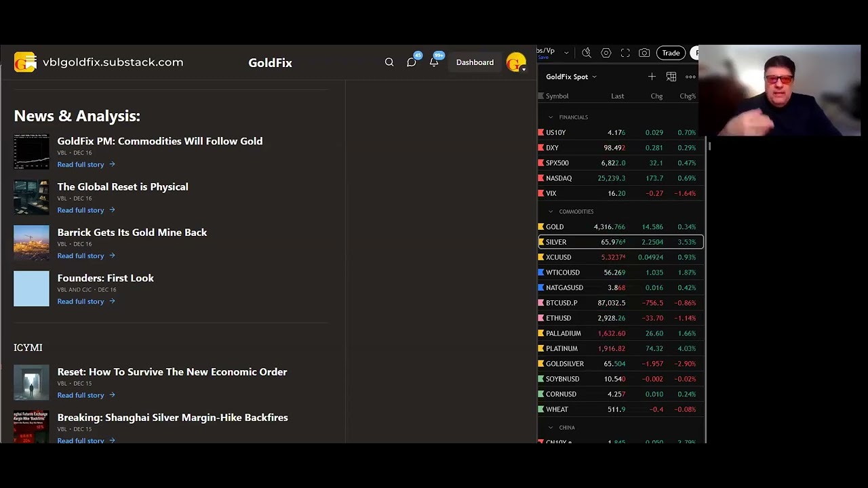Open the GoldFix Spot watchlist dropdown
The height and width of the screenshot is (488, 868).
tap(572, 77)
